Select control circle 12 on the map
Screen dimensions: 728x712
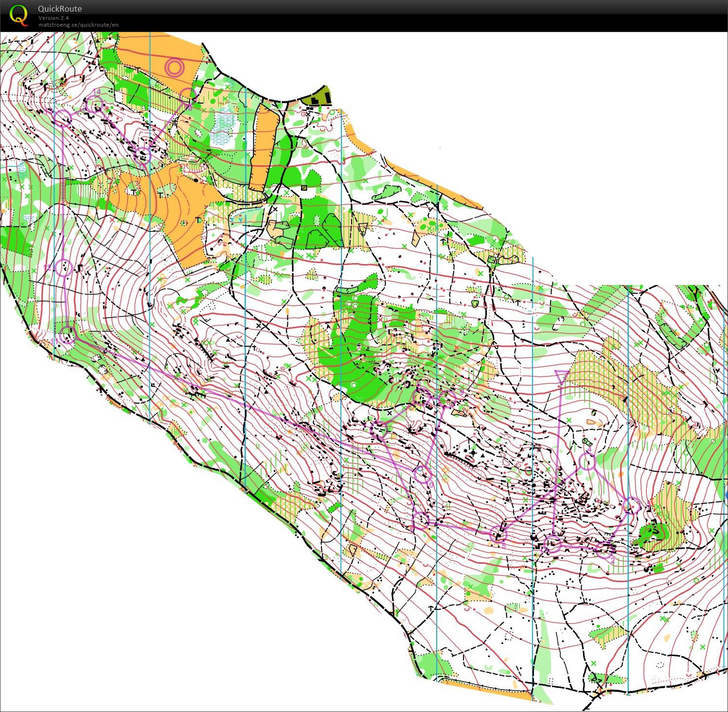pyautogui.click(x=64, y=267)
